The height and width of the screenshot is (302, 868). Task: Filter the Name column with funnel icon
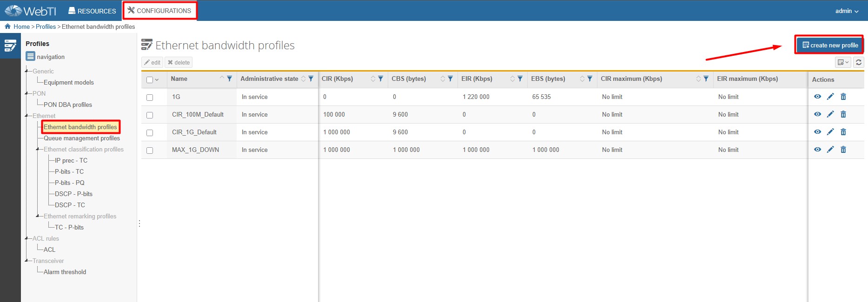tap(229, 79)
